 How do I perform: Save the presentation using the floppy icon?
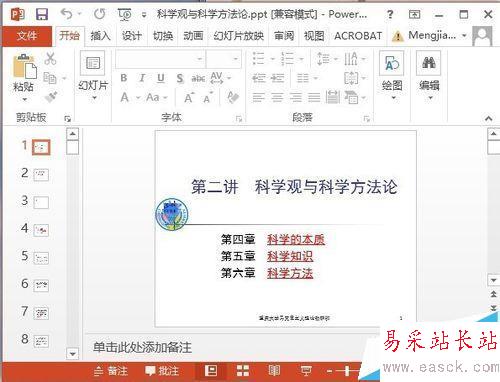[42, 14]
